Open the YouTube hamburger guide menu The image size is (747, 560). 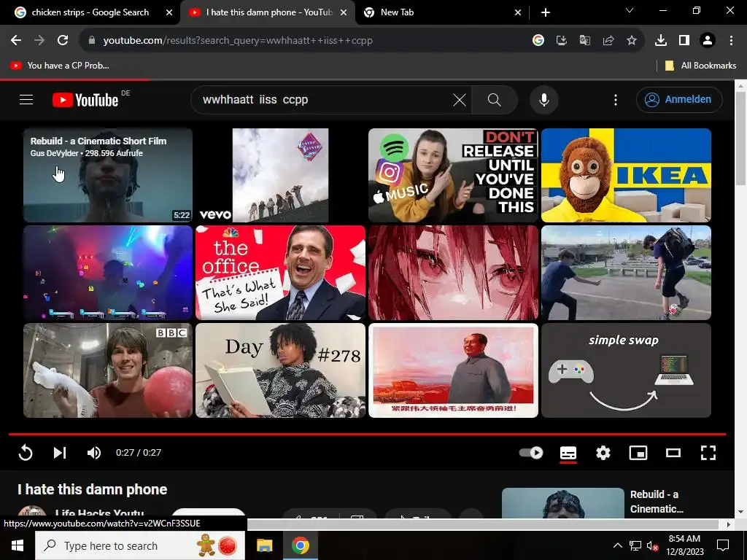(x=26, y=99)
